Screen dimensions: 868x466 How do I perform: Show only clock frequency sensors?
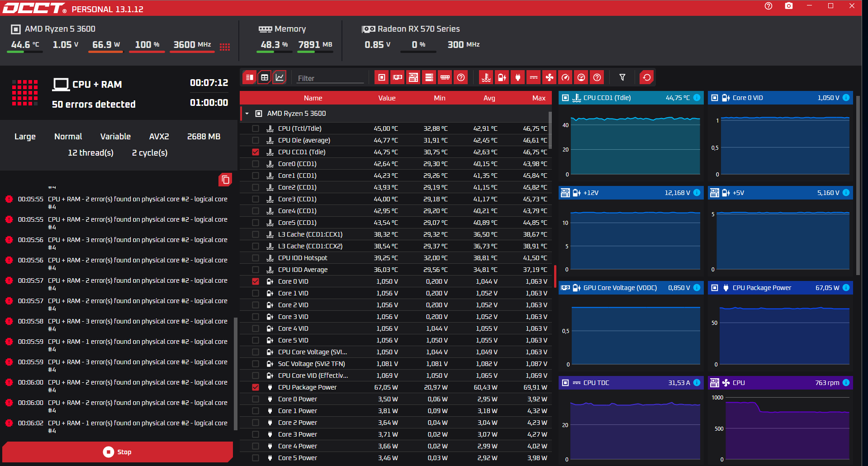pos(565,77)
